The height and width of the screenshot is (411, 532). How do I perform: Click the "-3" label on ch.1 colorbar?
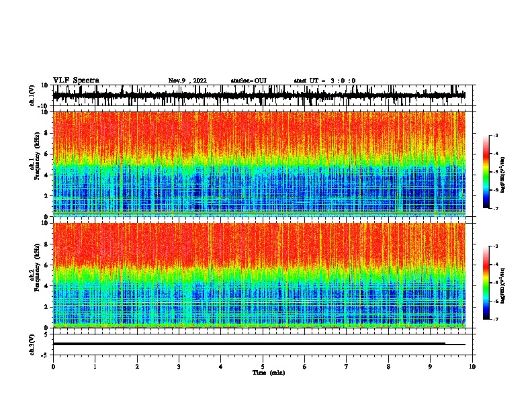pos(495,136)
